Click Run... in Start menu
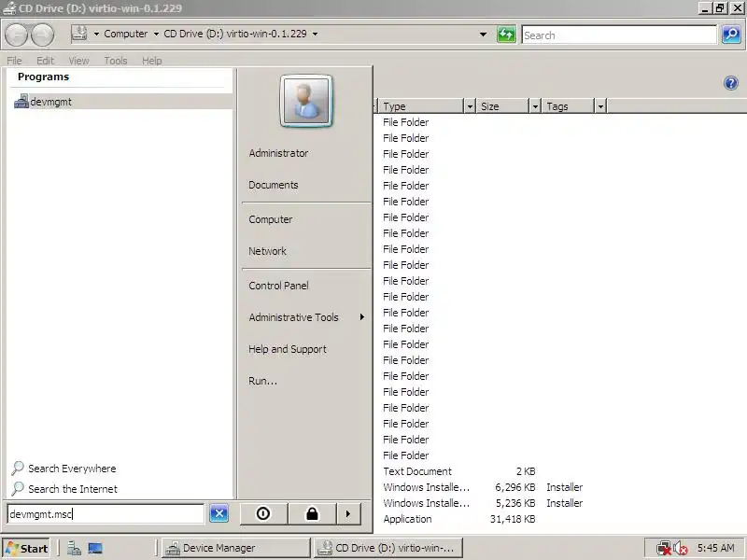Image resolution: width=747 pixels, height=560 pixels. pyautogui.click(x=262, y=381)
